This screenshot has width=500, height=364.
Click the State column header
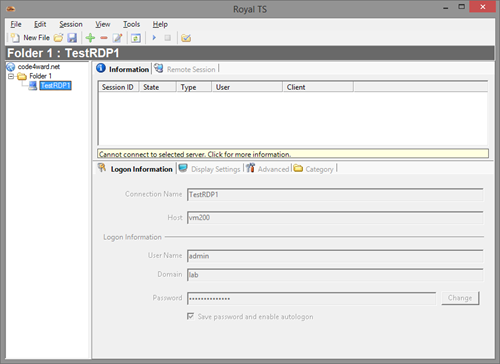pyautogui.click(x=157, y=87)
